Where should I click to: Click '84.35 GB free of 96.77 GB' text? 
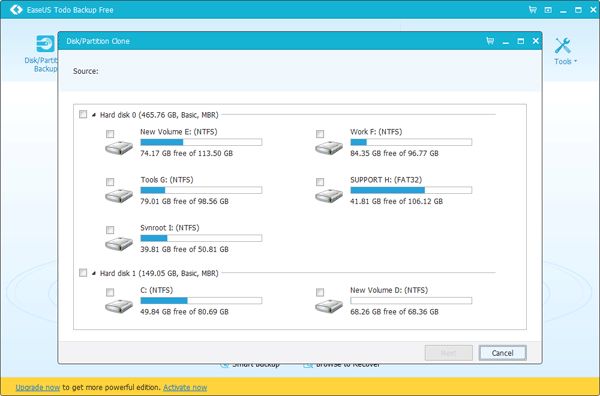click(x=394, y=153)
